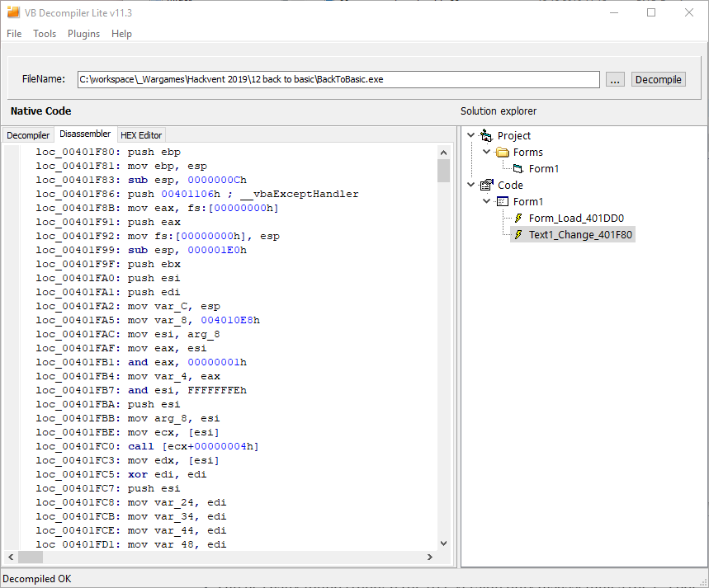Collapse the Form1 node under Code

(x=486, y=200)
